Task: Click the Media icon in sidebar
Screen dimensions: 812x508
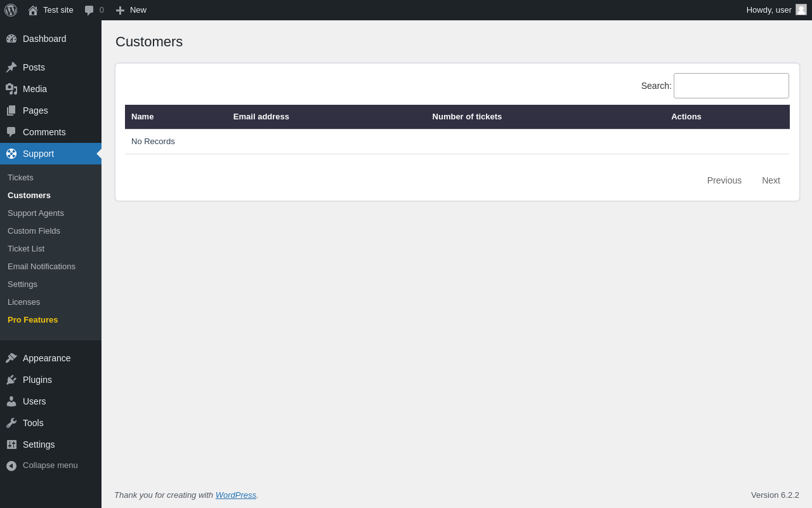Action: click(x=11, y=89)
